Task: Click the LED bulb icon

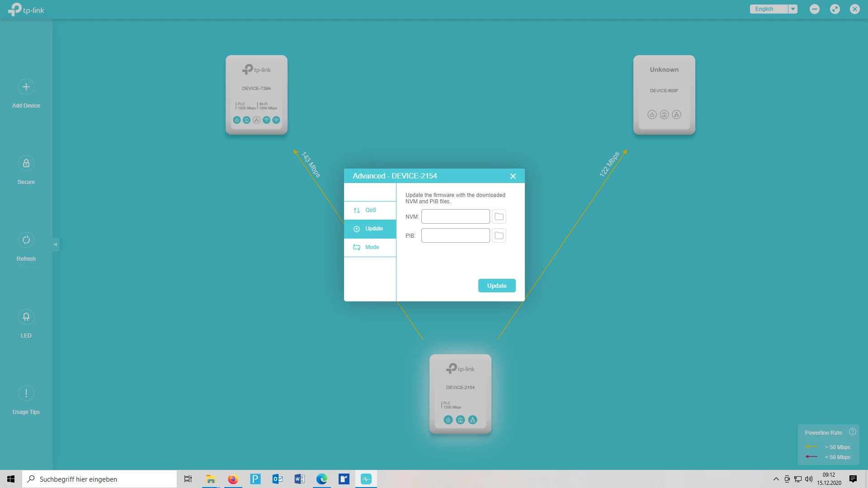Action: (26, 317)
